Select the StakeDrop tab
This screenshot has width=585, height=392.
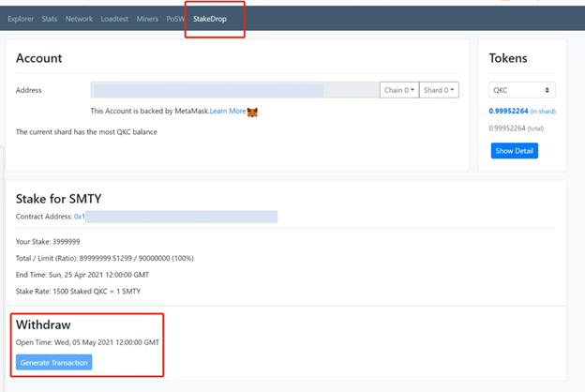(210, 19)
